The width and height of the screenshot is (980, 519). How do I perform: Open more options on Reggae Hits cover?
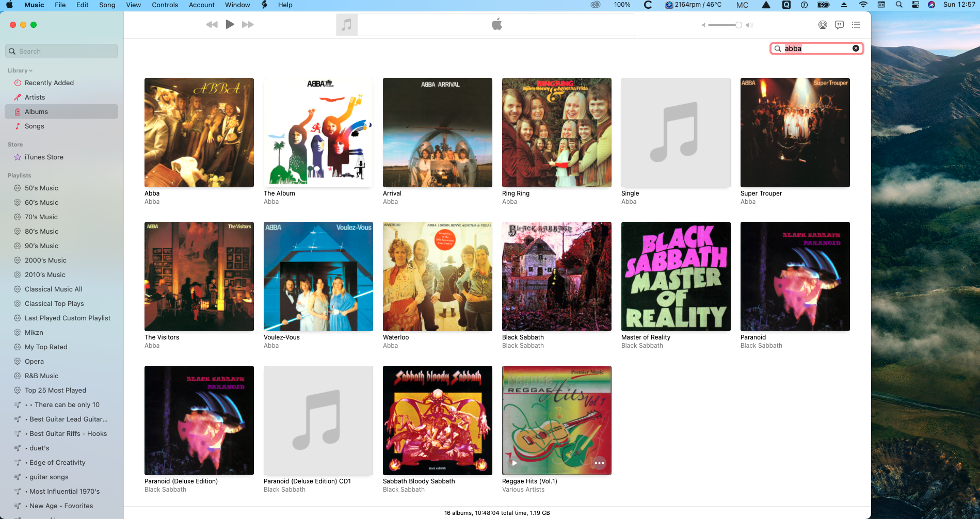point(599,463)
